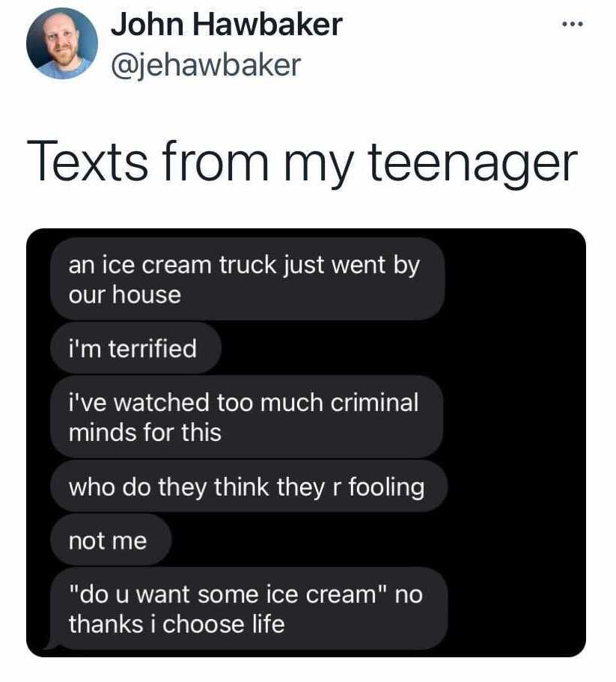Click the words 'criminal minds' in the third bubble

[x=243, y=418]
